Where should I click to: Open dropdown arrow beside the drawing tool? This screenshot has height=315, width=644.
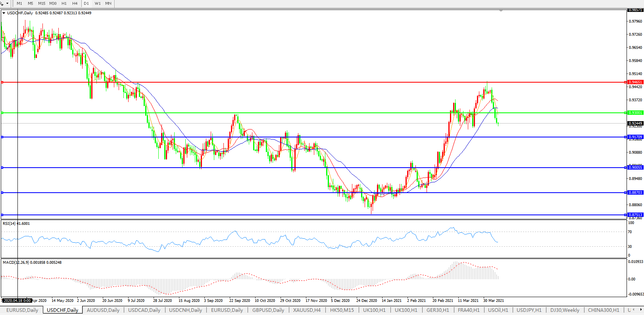(7, 3)
